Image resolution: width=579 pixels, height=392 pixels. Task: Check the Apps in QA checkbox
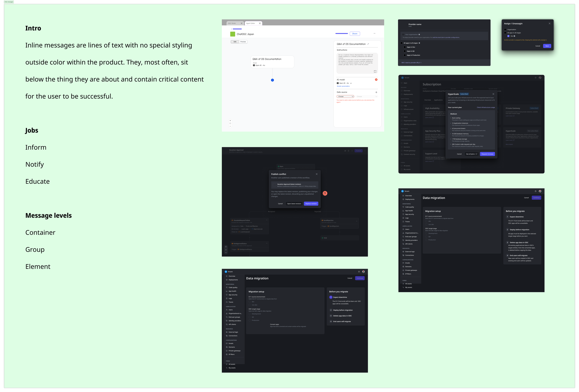(x=405, y=51)
